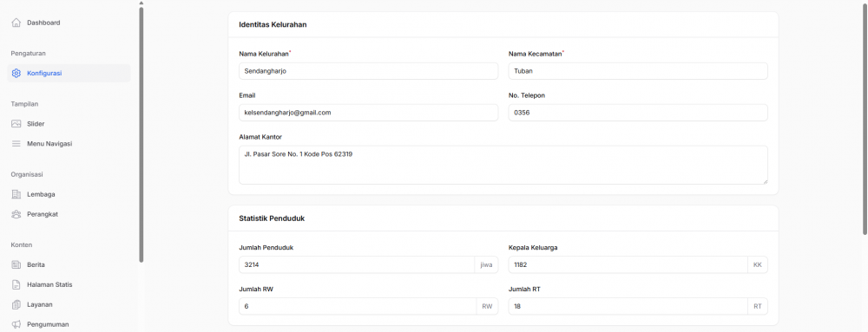Click the Alamat Kantor text area

click(x=503, y=165)
